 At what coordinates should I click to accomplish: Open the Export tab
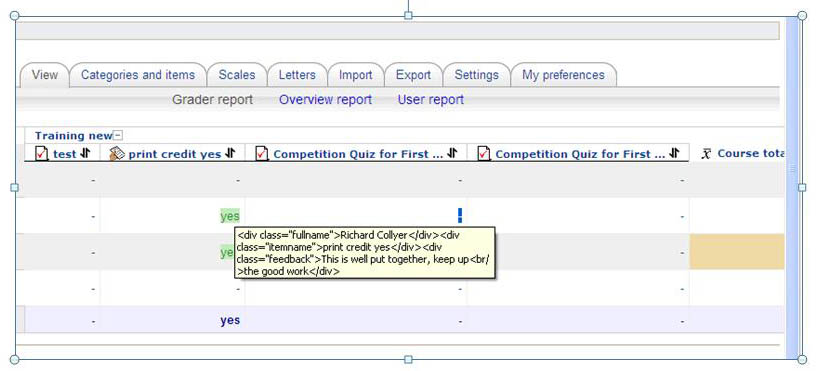click(413, 75)
